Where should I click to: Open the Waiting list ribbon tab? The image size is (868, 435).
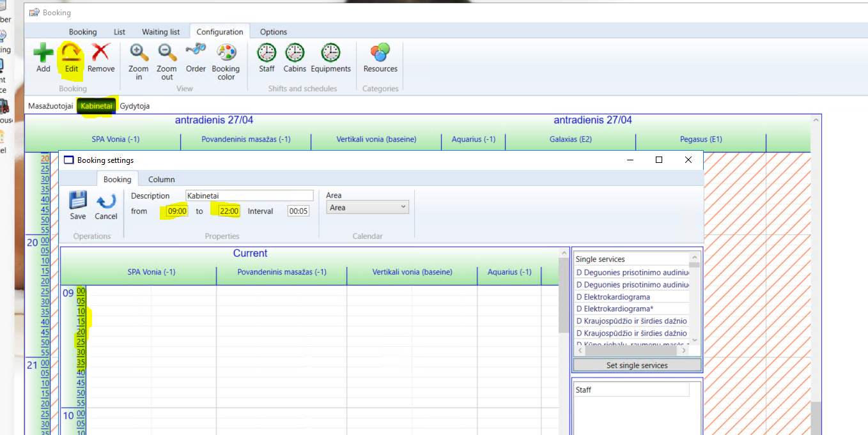(161, 32)
